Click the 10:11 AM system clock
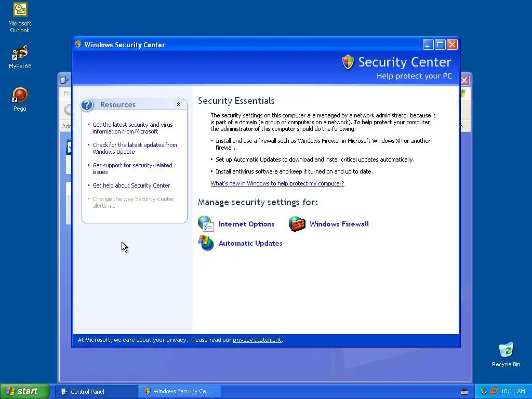This screenshot has width=532, height=399. coord(513,391)
